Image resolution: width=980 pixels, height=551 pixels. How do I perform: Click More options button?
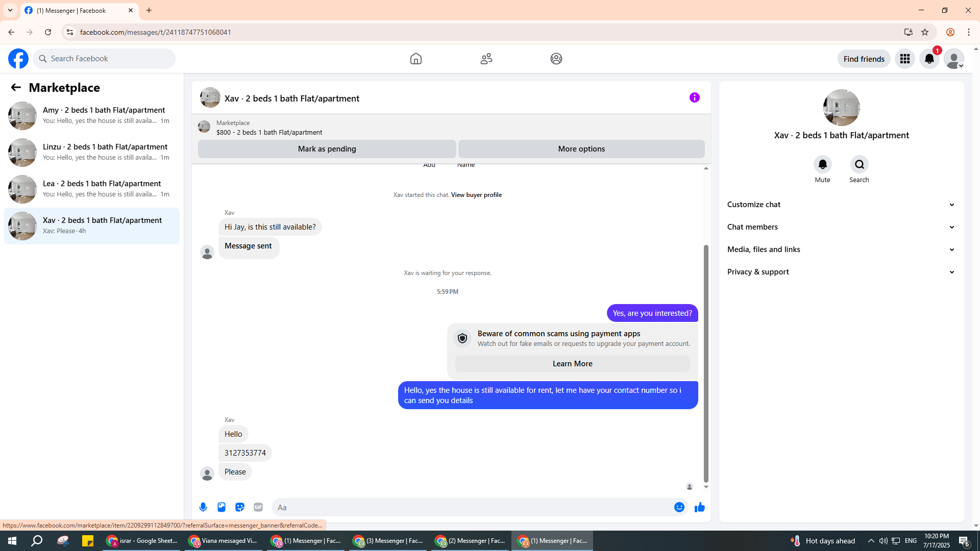(x=581, y=149)
